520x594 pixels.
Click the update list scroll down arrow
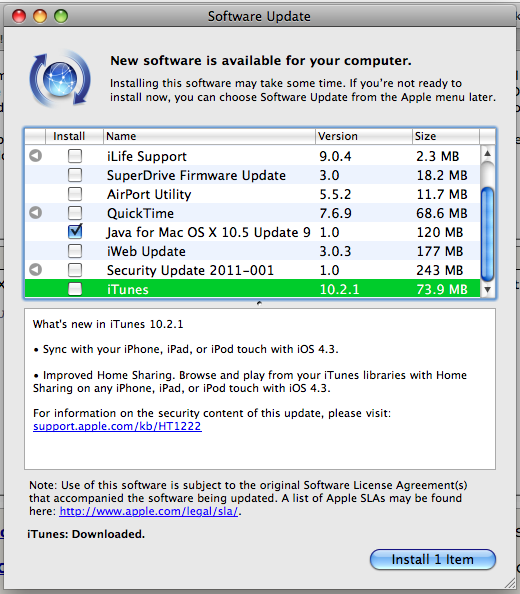point(487,290)
